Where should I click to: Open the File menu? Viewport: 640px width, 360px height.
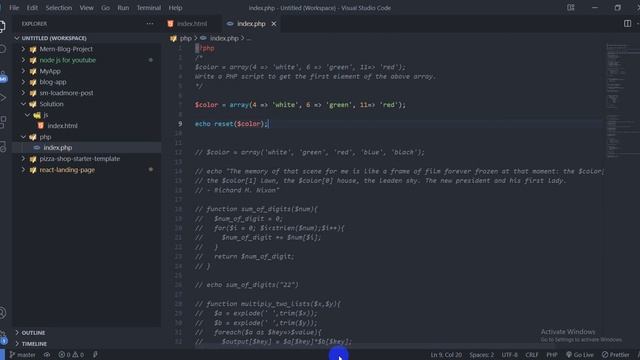[14, 8]
